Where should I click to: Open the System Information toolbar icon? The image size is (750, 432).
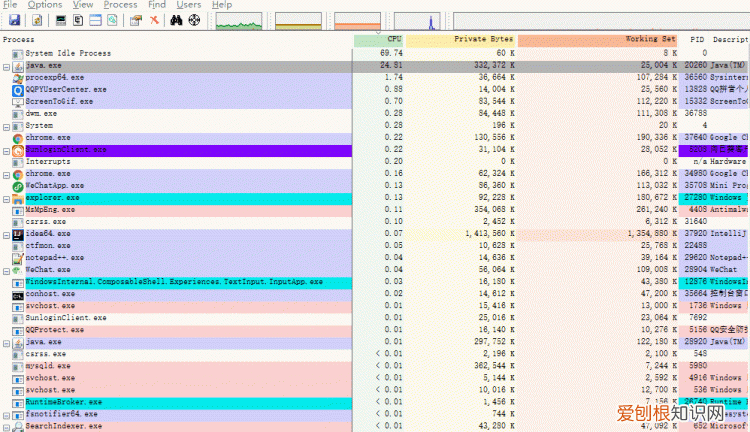pos(61,20)
